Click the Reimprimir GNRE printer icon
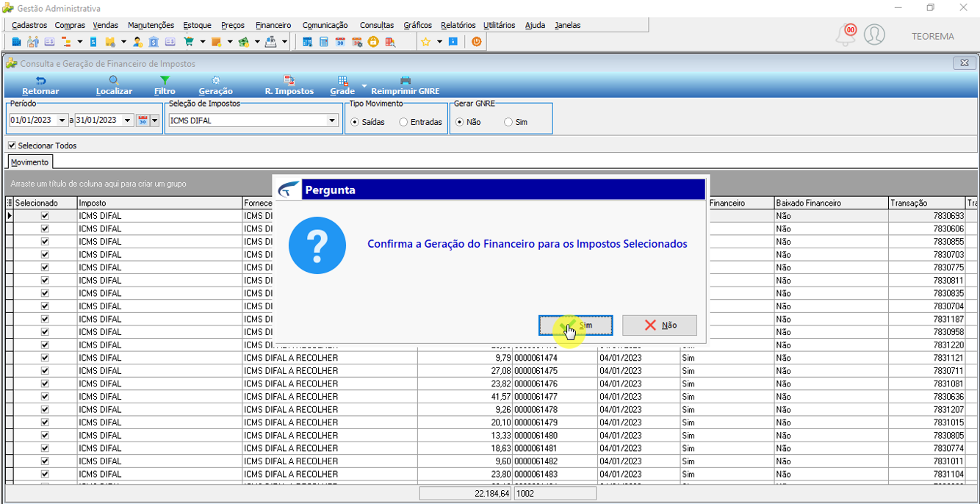The height and width of the screenshot is (504, 980). pos(405,81)
